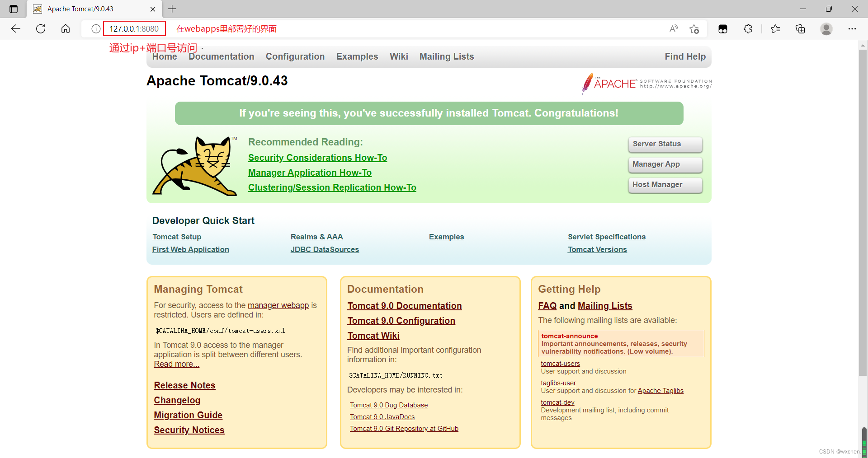Click the Host Manager button

pos(665,185)
